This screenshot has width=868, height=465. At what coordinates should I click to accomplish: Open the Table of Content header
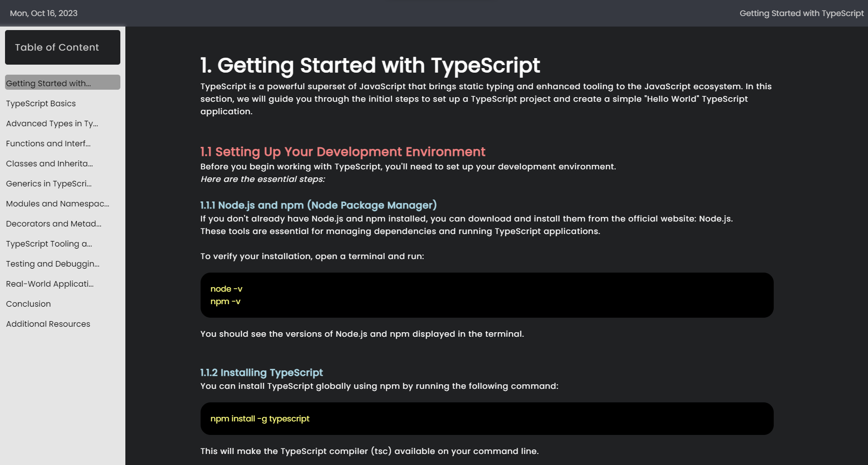click(x=63, y=47)
